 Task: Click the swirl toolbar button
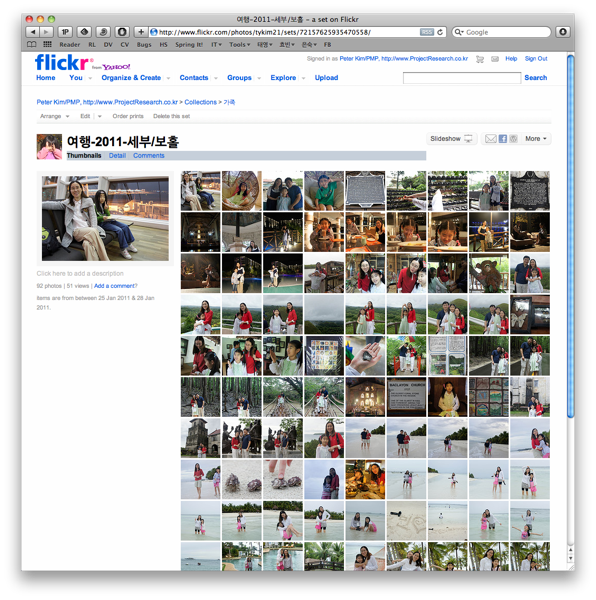tap(103, 32)
